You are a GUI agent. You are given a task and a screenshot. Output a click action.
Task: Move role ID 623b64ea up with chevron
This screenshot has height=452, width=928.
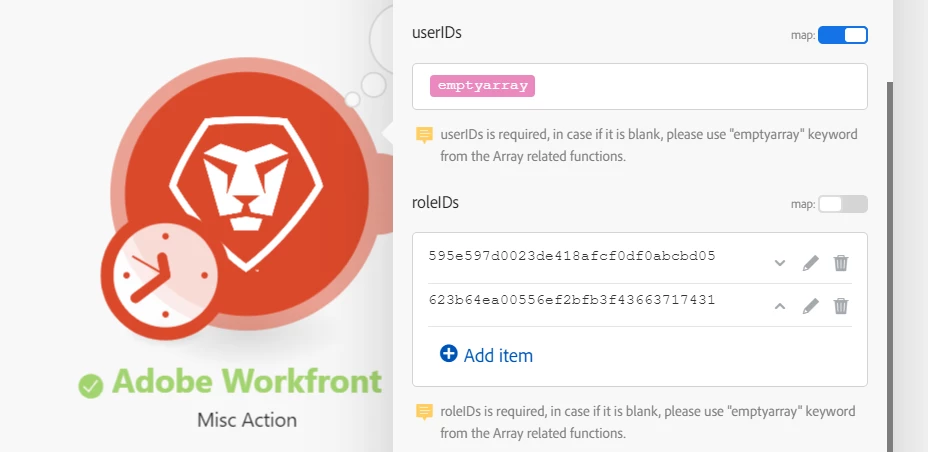[780, 306]
